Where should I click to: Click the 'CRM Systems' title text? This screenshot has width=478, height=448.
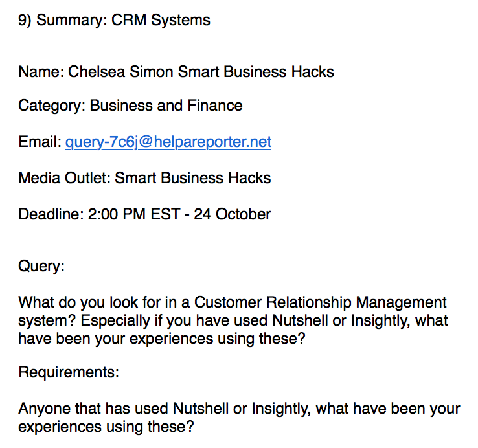tap(161, 21)
